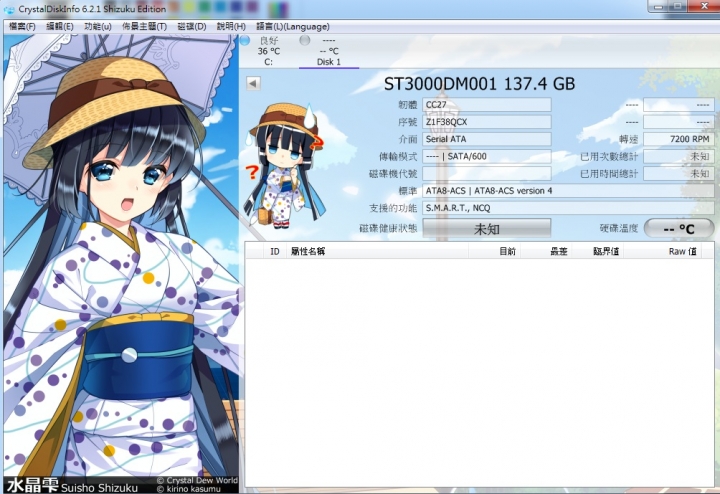
Task: Open the 佈景主題(T) menu
Action: [144, 27]
